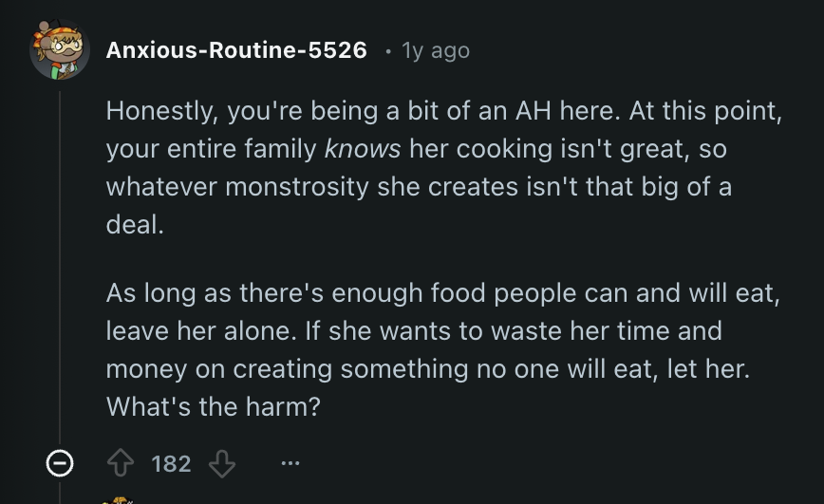Viewport: 824px width, 504px height.
Task: Open the Anxious-Routine-5526 username profile link
Action: (x=236, y=50)
